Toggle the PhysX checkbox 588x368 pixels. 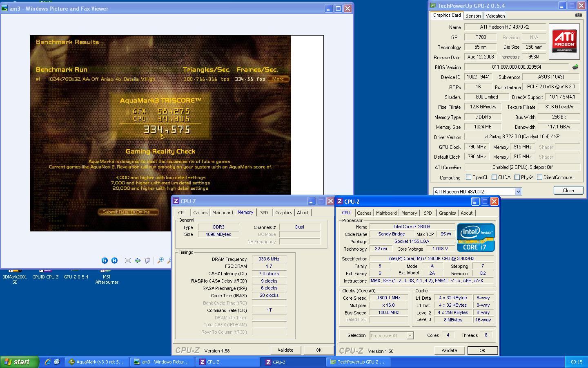point(517,177)
